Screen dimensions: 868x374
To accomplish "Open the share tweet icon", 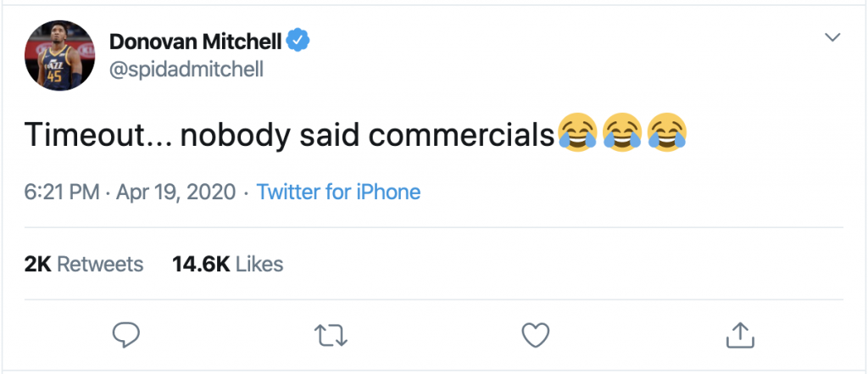I will pos(740,334).
